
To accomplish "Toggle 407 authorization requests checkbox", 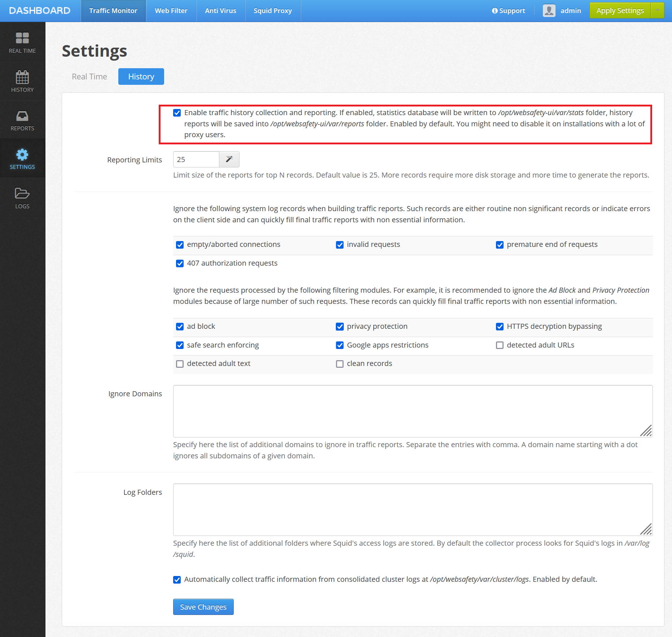I will pyautogui.click(x=180, y=263).
